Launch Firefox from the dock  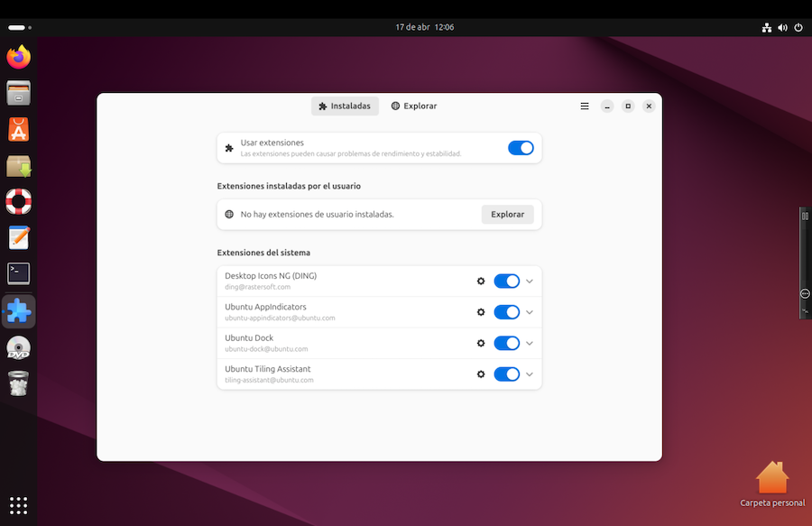click(19, 58)
